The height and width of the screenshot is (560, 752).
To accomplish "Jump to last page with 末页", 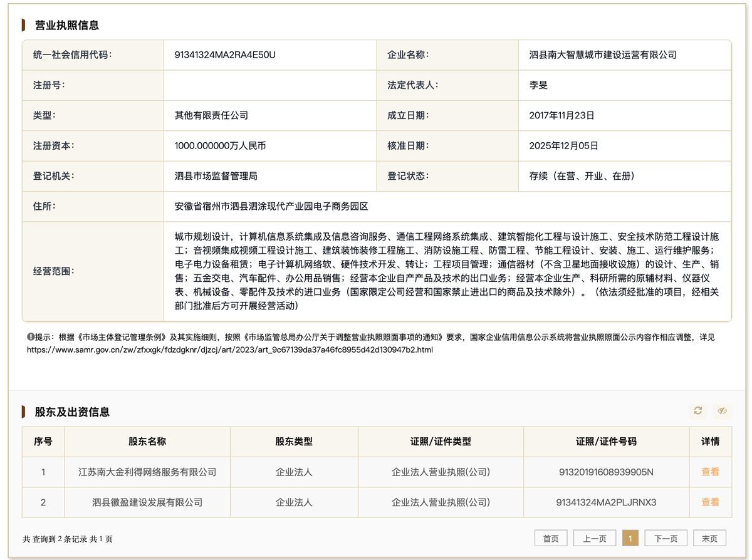I will click(710, 538).
